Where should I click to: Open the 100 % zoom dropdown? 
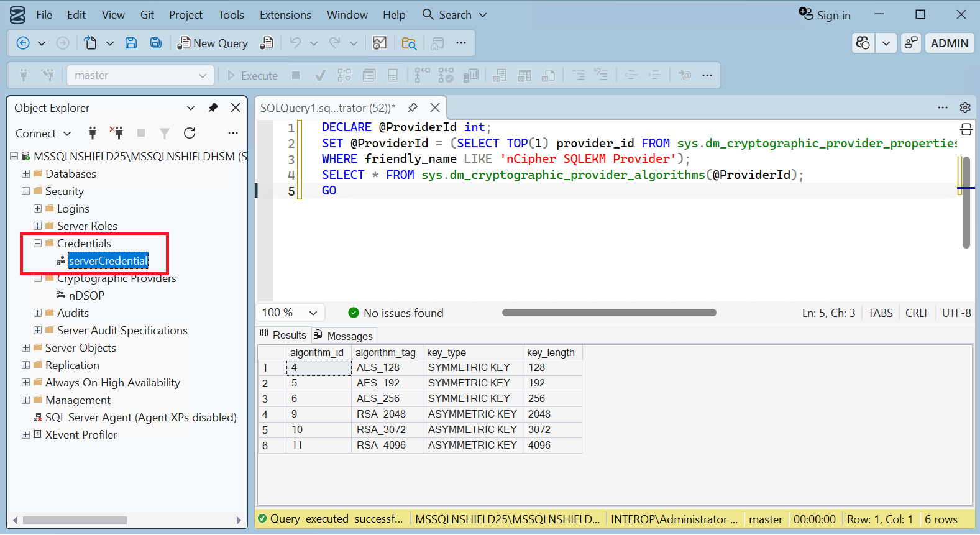290,313
